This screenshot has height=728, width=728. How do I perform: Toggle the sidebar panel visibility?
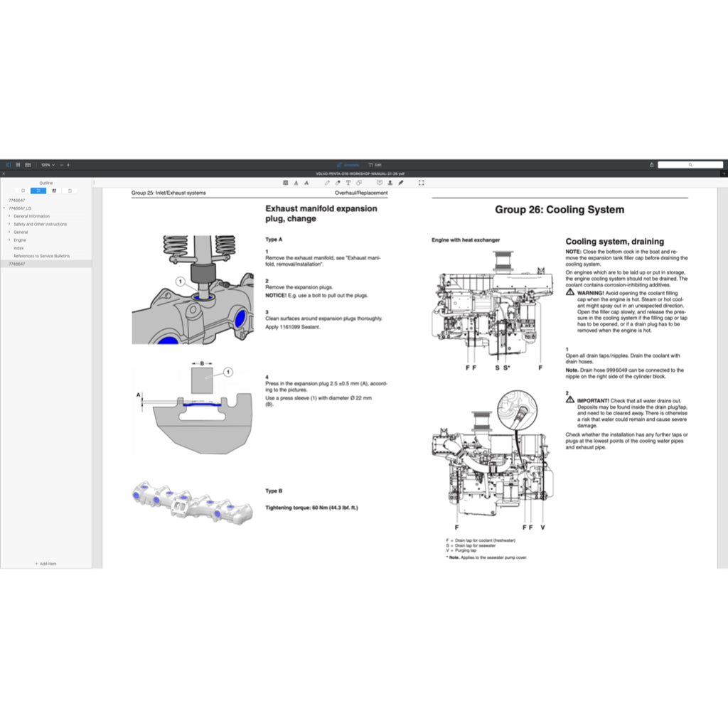click(8, 164)
